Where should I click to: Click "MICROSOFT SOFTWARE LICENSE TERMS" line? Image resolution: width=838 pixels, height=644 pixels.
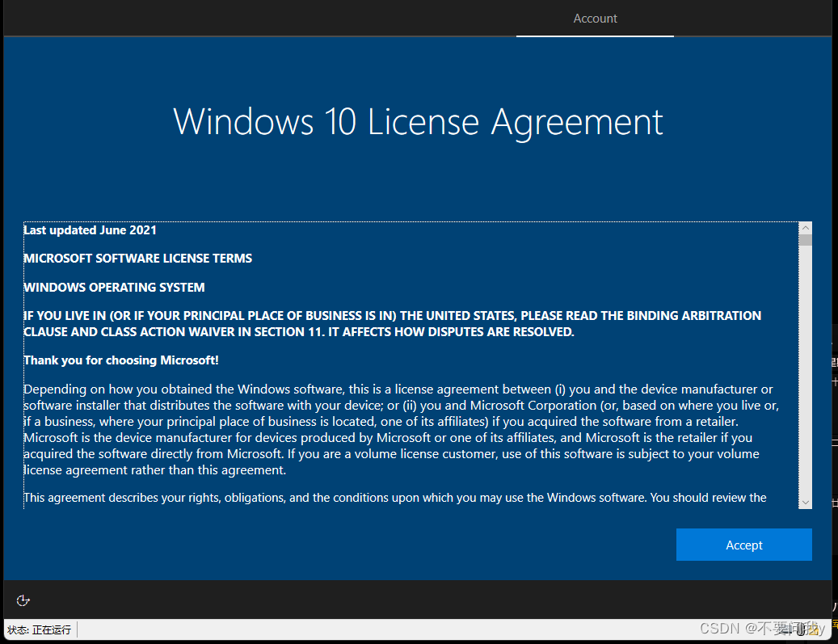pos(138,259)
